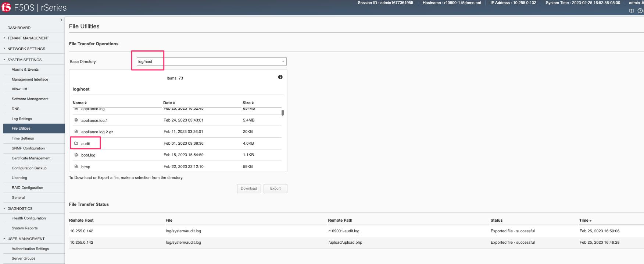Click the Export button
The image size is (644, 264).
[x=275, y=189]
